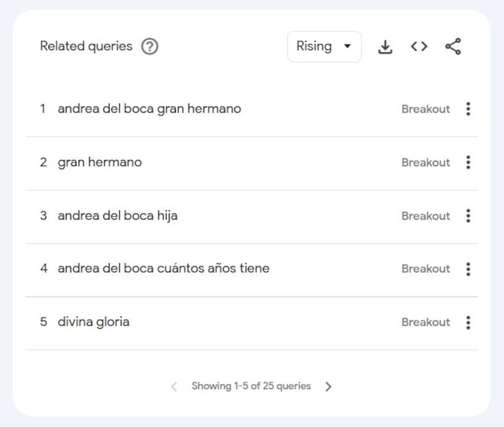Share the Related queries card
The image size is (504, 427).
coord(453,47)
